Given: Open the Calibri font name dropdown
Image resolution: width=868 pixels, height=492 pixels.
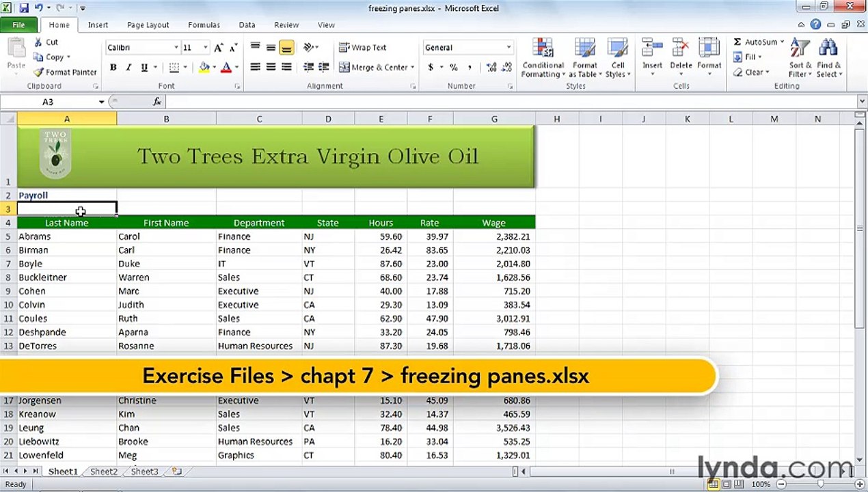Looking at the screenshot, I should [176, 48].
